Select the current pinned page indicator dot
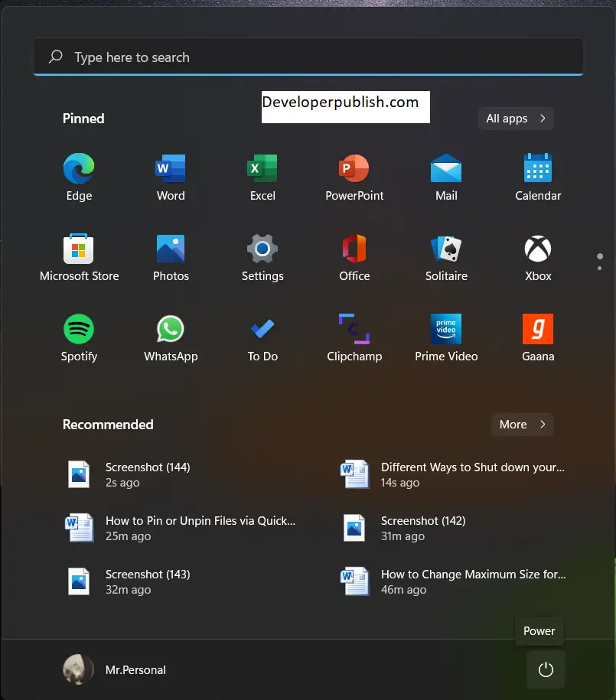This screenshot has width=616, height=700. 600,256
